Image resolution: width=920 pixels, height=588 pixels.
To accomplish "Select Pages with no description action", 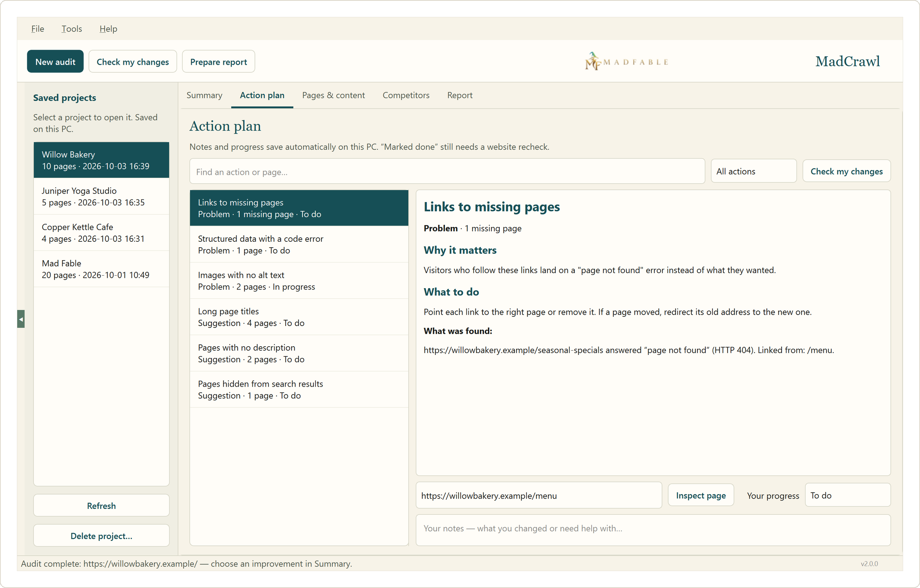I will pos(299,353).
